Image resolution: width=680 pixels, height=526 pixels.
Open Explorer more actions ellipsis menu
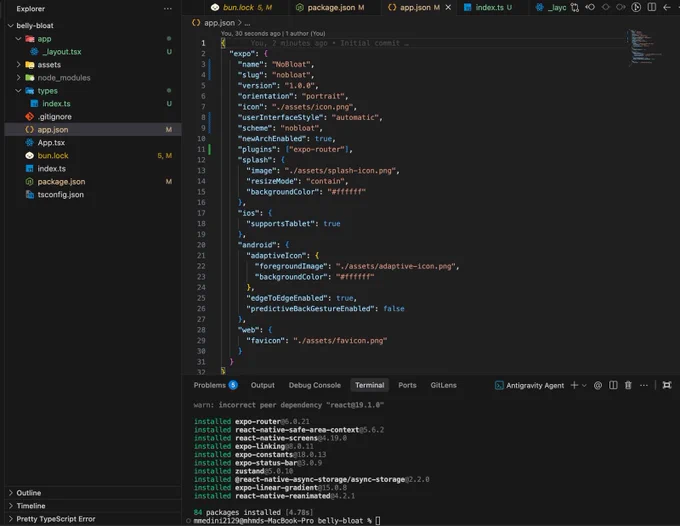point(167,9)
